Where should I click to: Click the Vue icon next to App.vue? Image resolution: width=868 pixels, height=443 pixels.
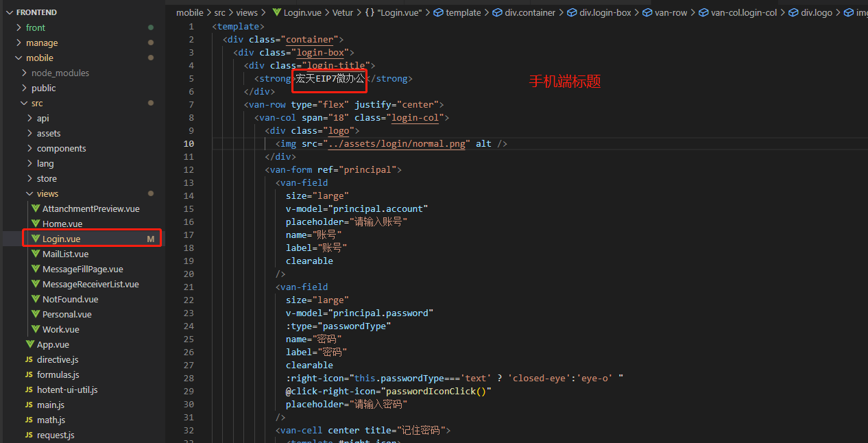(x=30, y=344)
